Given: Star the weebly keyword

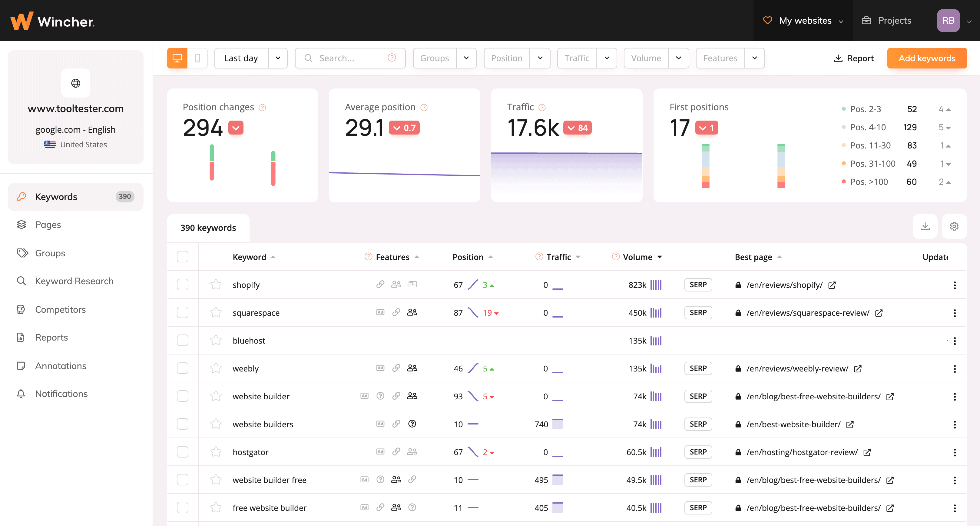Looking at the screenshot, I should (x=216, y=368).
